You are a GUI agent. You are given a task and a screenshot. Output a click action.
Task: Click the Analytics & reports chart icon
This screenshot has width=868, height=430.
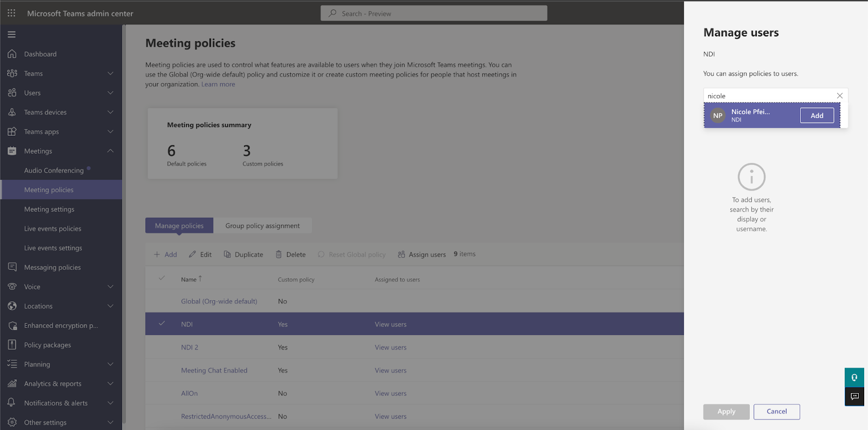[x=12, y=383]
